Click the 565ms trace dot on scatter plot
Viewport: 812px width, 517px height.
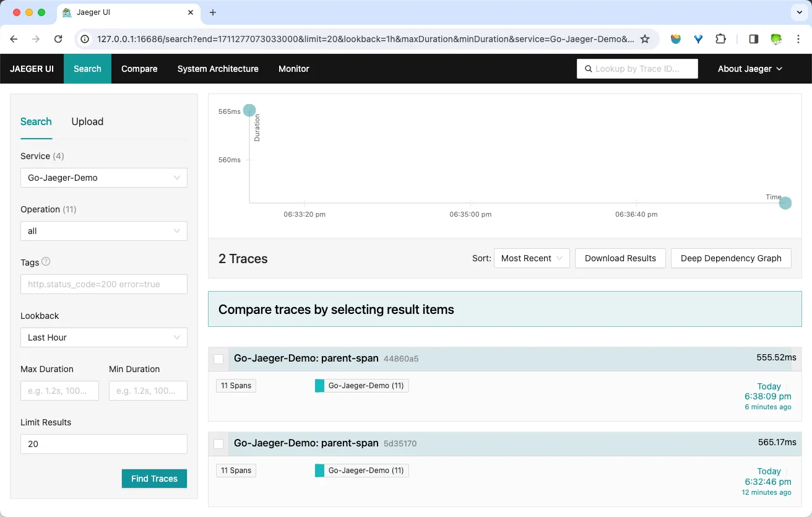coord(249,111)
